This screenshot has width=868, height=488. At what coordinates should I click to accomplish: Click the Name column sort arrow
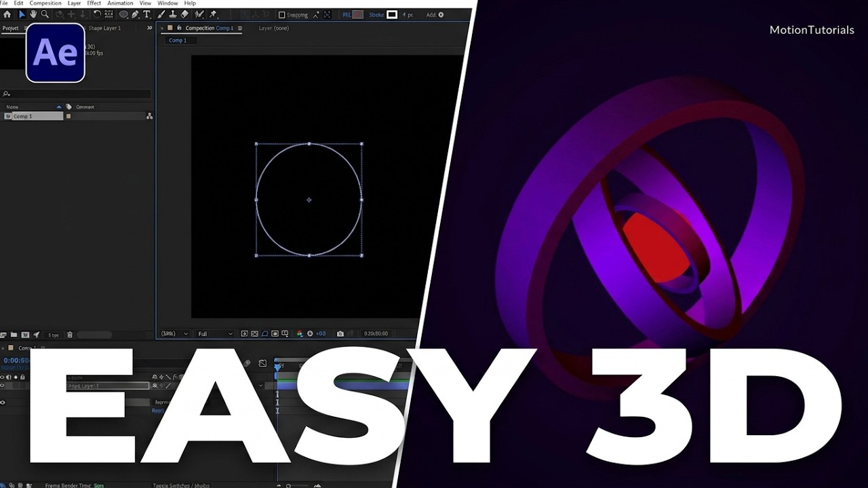point(59,107)
